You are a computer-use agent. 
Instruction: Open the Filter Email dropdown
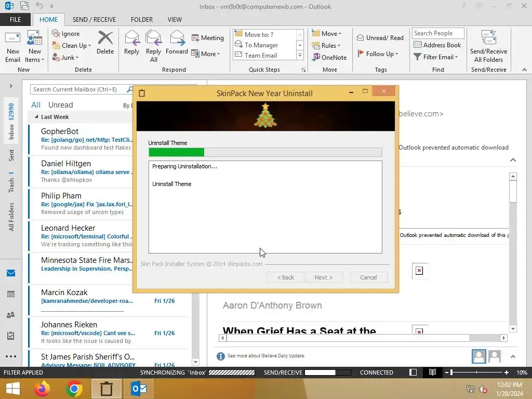(436, 57)
